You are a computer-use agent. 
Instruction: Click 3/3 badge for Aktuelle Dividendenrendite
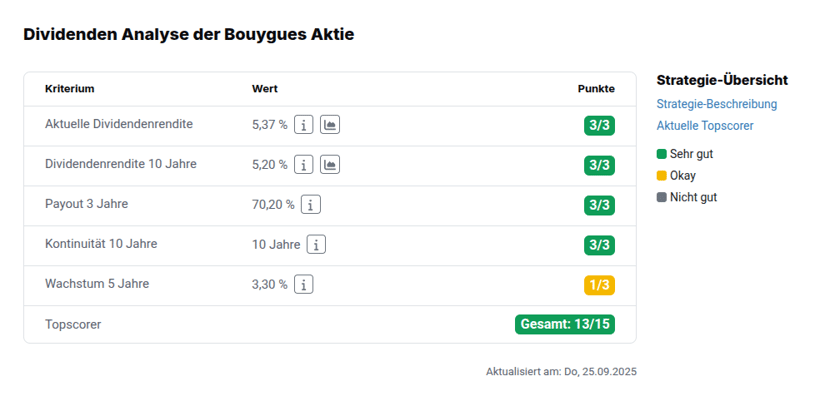click(599, 125)
